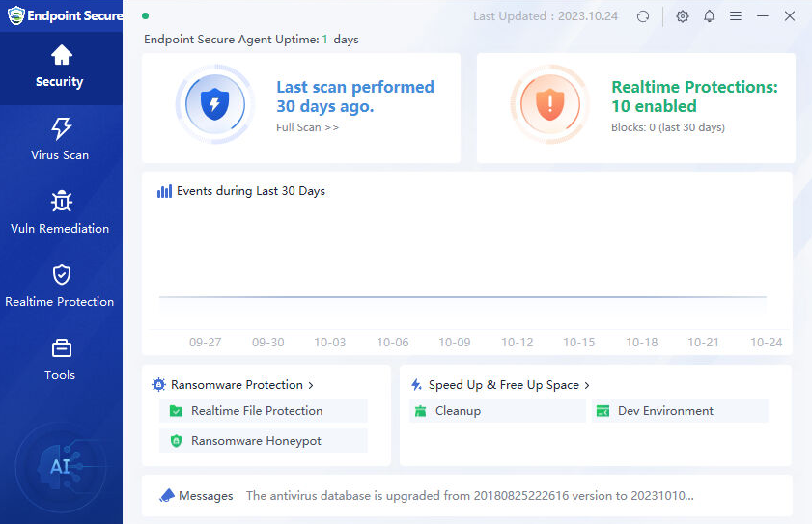Go to the Security home tab
The width and height of the screenshot is (812, 524).
click(60, 67)
